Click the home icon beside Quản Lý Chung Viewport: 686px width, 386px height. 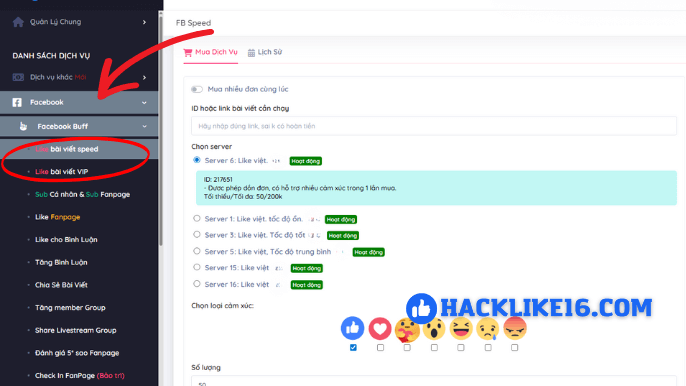[x=18, y=22]
